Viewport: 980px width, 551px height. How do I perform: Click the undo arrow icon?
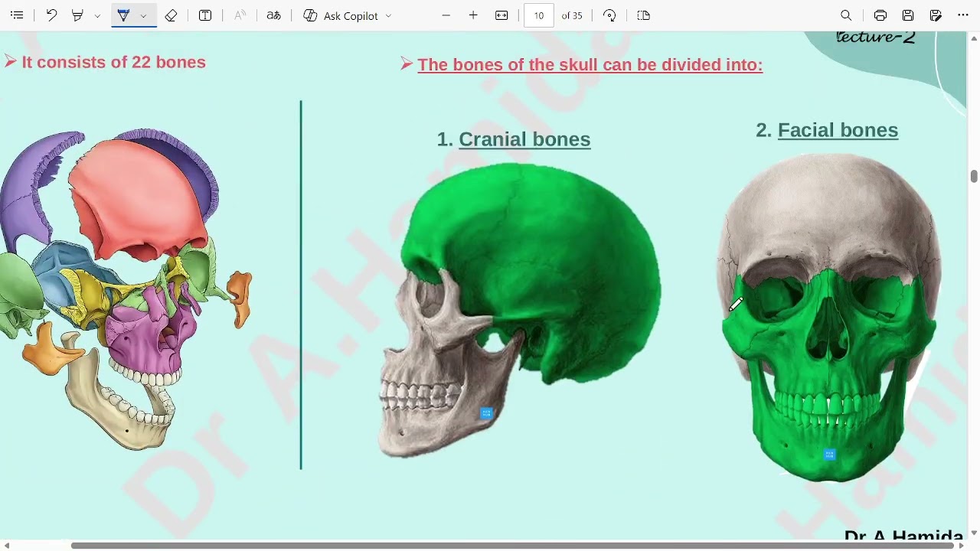point(51,15)
